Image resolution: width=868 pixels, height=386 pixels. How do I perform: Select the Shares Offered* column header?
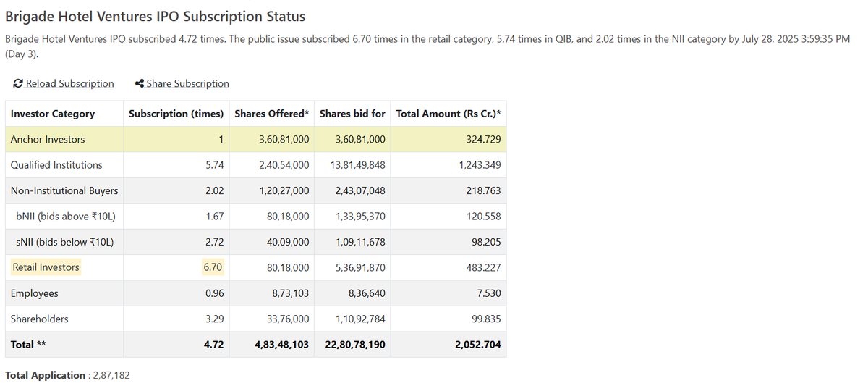point(272,114)
